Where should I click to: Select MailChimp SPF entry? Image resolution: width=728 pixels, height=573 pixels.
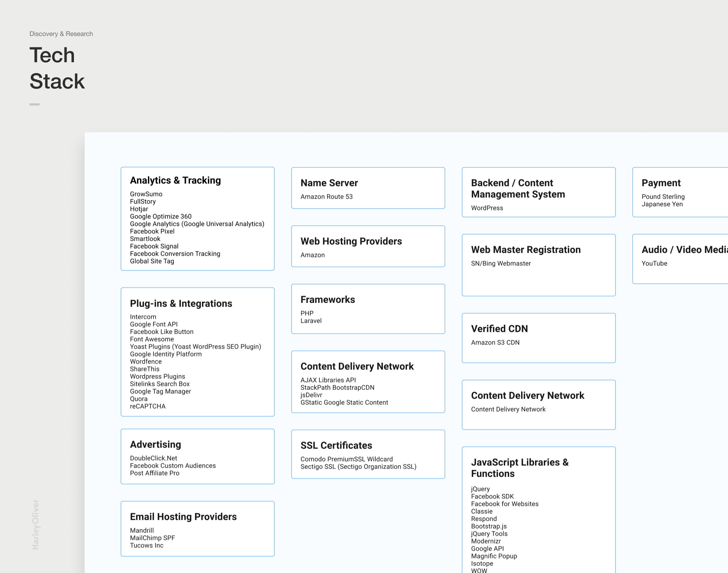pos(152,538)
